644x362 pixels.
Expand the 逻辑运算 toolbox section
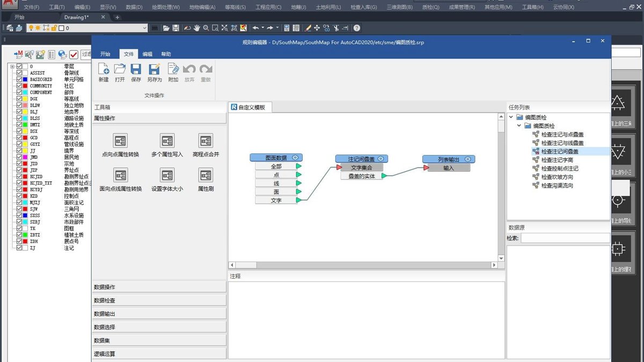click(x=159, y=354)
